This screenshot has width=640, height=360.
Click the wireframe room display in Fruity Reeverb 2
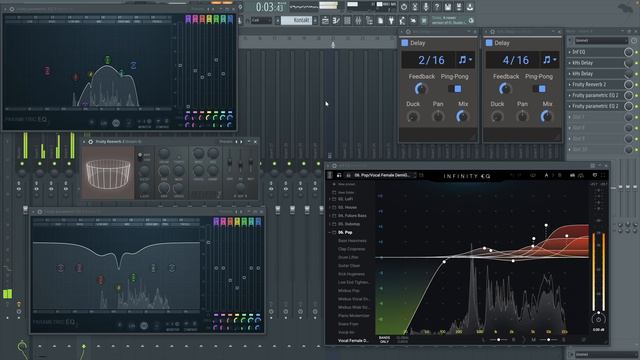tap(108, 173)
